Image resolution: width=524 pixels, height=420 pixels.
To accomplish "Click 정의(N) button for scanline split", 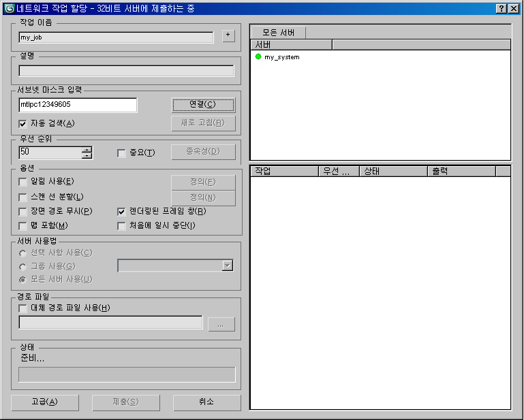I will (203, 198).
